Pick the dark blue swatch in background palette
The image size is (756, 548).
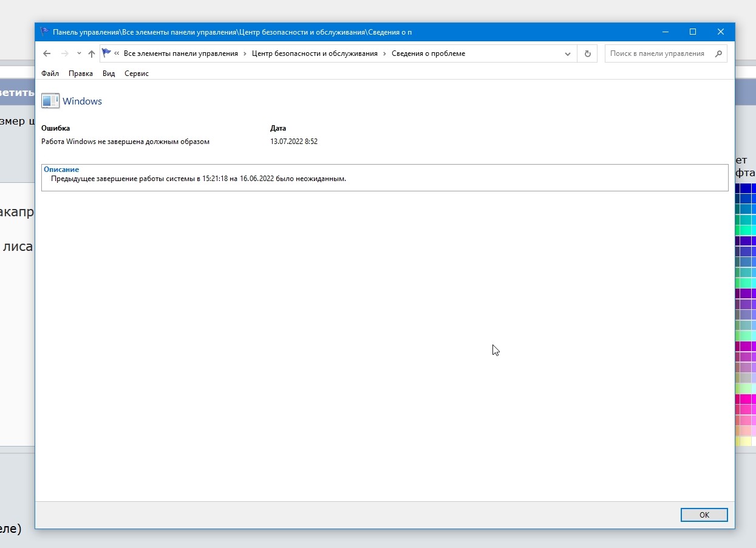pyautogui.click(x=745, y=189)
